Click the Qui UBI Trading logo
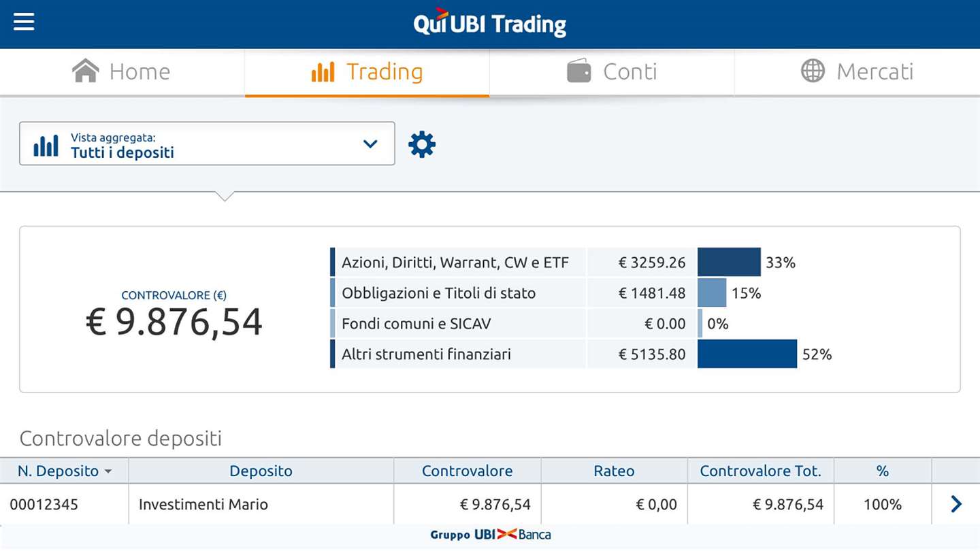The height and width of the screenshot is (551, 980). 490,24
